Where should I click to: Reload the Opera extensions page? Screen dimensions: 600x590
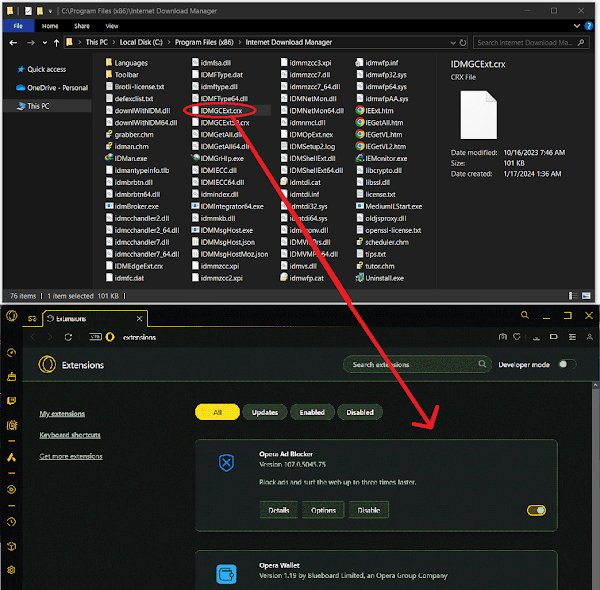click(68, 337)
